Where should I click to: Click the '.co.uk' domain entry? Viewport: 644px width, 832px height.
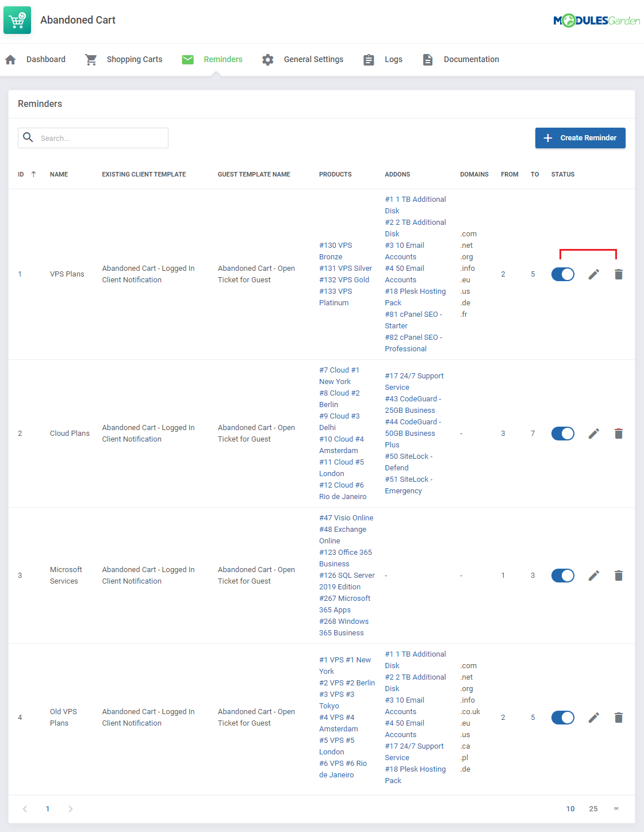tap(470, 712)
